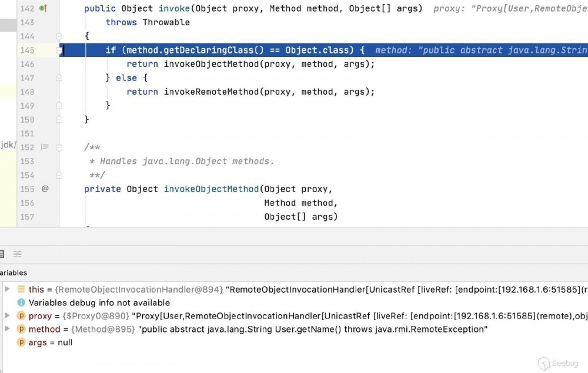Select the Variables tab in the debug panel
588x373 pixels.
(14, 273)
